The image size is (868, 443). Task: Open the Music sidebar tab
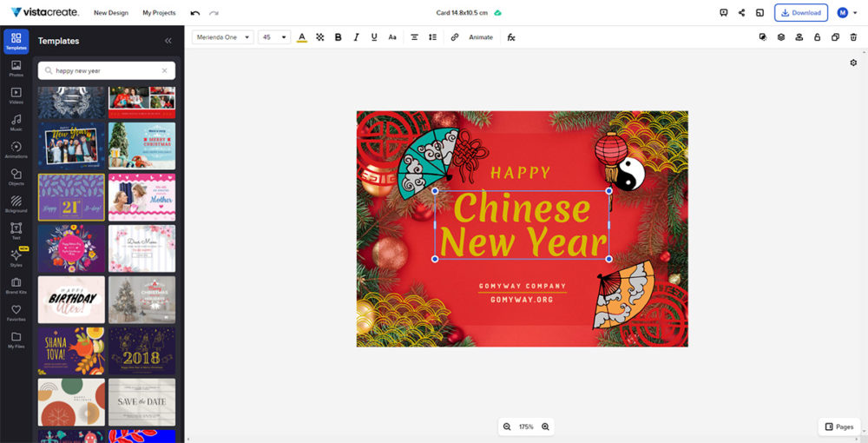coord(16,122)
